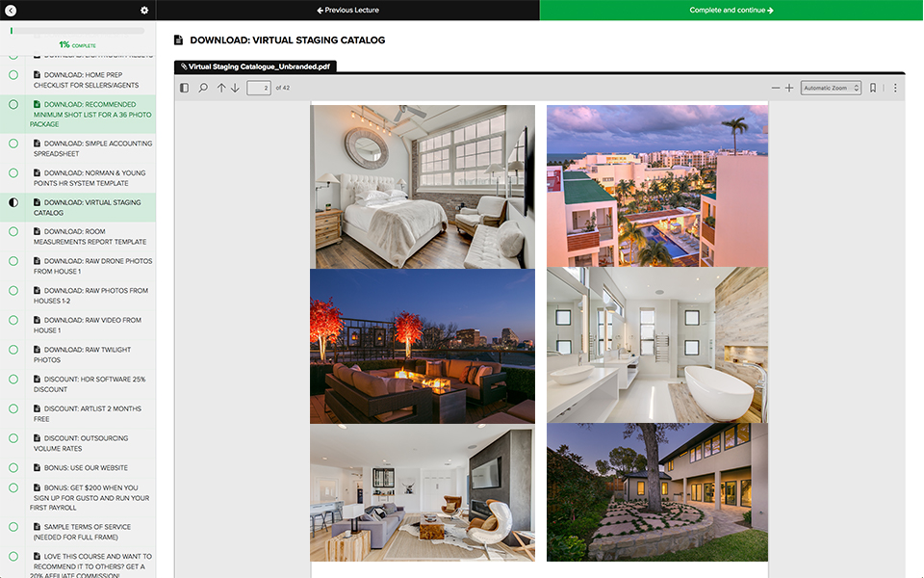Toggle completion circle for Raw Video From House 1

click(13, 320)
